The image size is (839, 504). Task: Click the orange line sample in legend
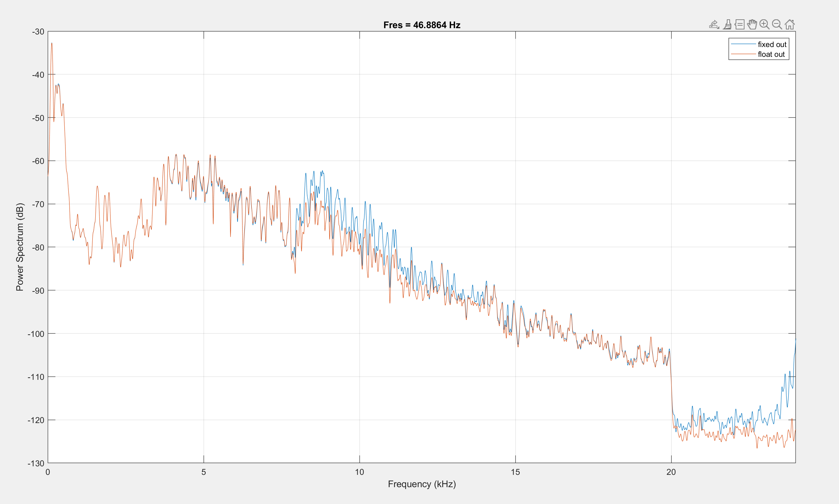(x=743, y=54)
